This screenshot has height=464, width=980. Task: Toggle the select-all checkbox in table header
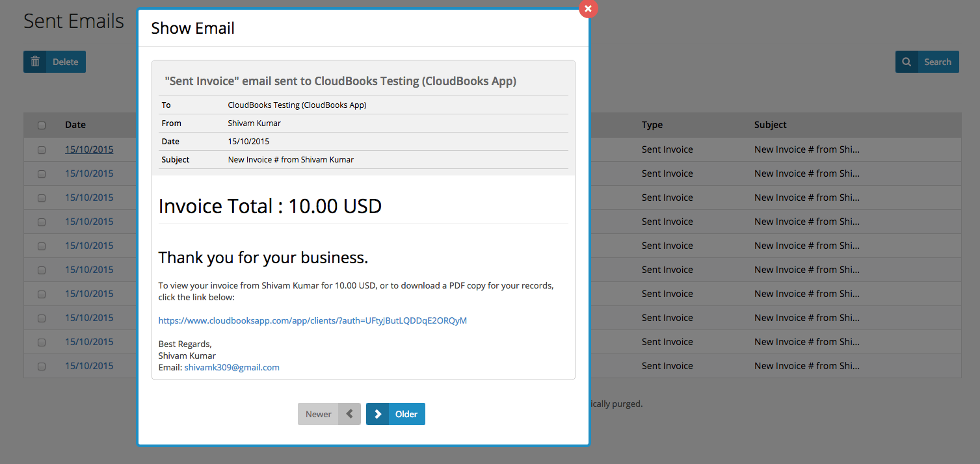coord(42,125)
